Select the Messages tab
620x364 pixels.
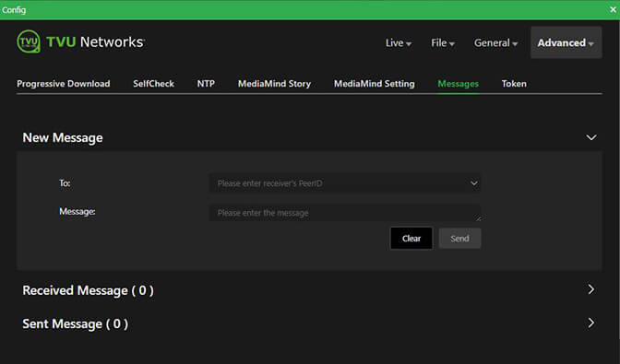click(x=458, y=84)
